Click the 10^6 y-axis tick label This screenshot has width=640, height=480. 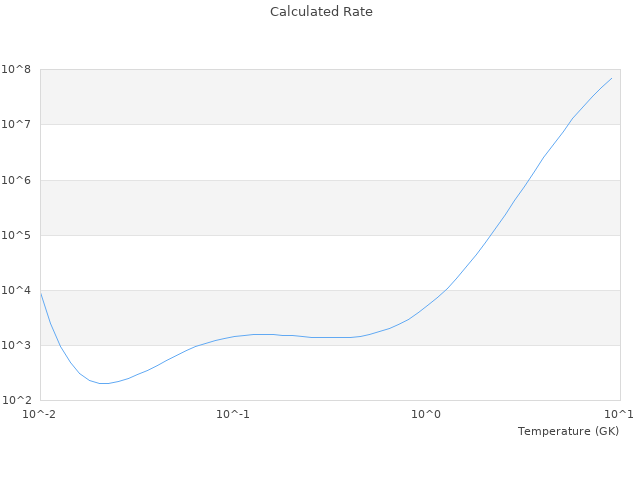coord(16,180)
